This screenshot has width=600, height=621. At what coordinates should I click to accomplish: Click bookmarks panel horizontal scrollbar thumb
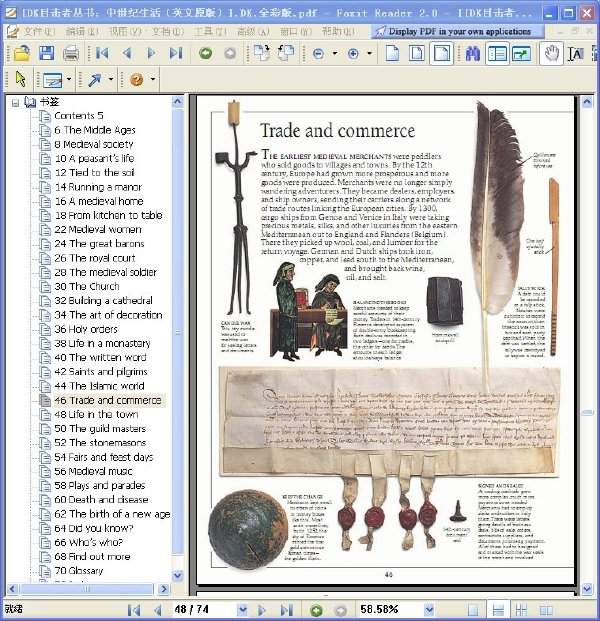click(x=86, y=589)
